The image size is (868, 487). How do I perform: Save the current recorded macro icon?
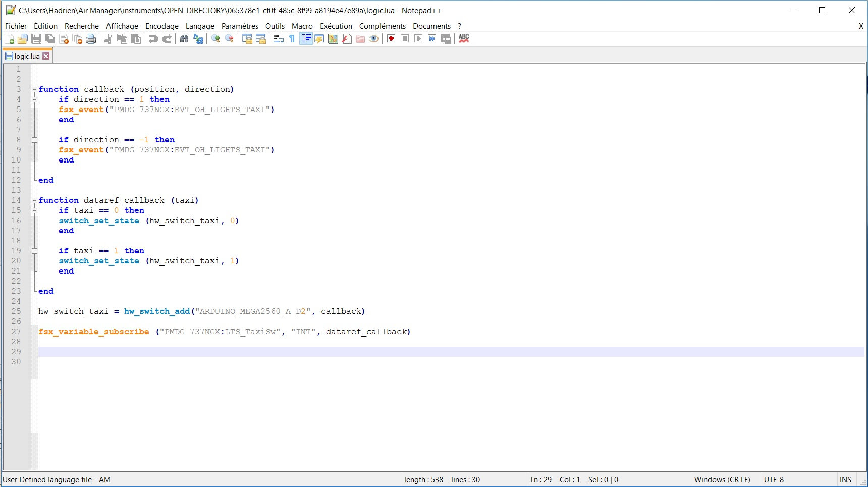(x=446, y=39)
